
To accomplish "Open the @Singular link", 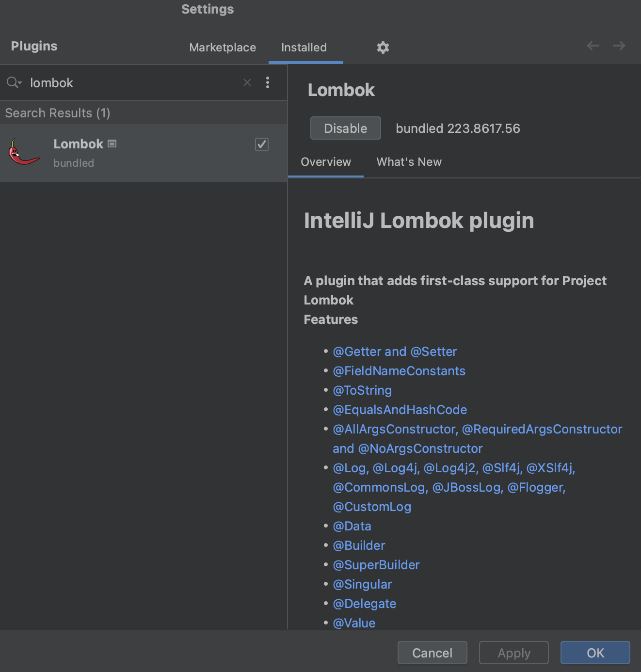I will point(362,584).
